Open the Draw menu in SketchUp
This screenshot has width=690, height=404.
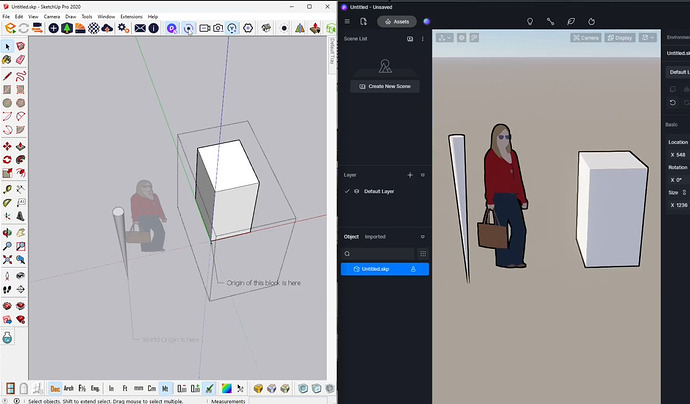coord(71,16)
